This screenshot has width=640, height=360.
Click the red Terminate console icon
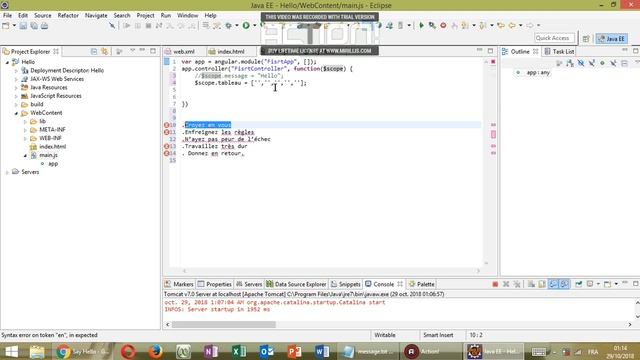coord(495,284)
